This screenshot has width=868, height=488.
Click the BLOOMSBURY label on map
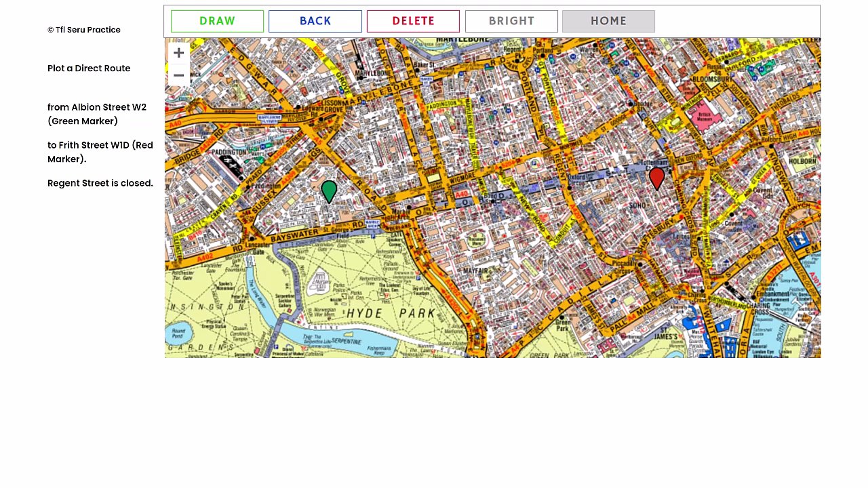point(712,79)
